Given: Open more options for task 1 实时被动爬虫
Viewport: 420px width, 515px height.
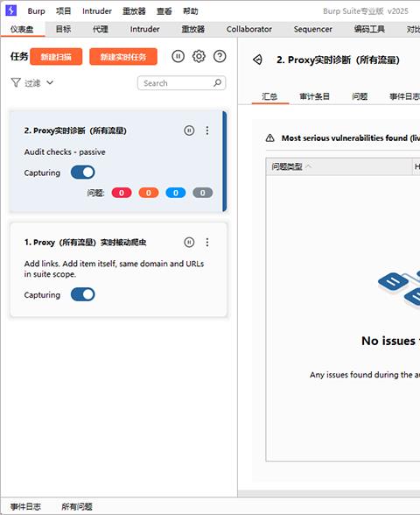Looking at the screenshot, I should 207,242.
